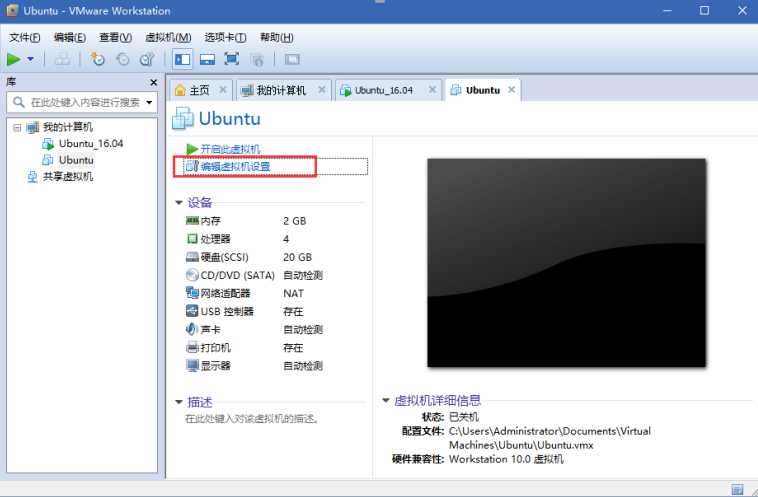Select 我的计算机 in the library tree
The height and width of the screenshot is (497, 758).
pyautogui.click(x=68, y=127)
